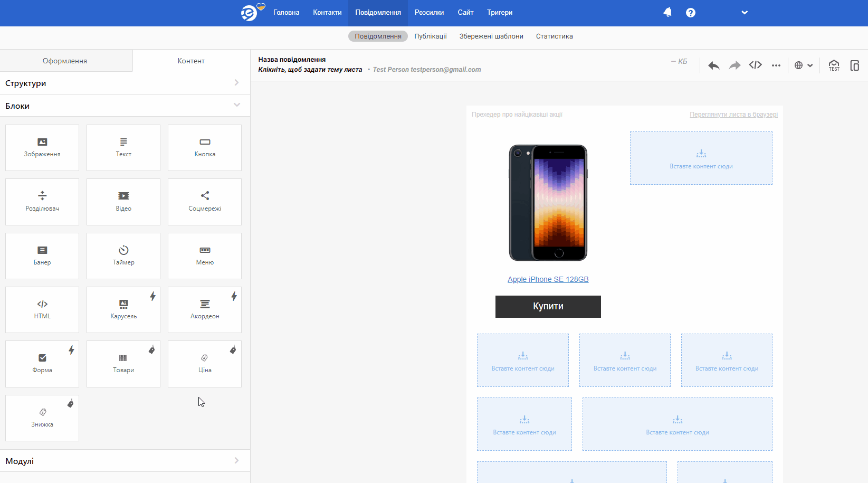Switch to the Контент tab
The width and height of the screenshot is (868, 483).
(x=191, y=61)
